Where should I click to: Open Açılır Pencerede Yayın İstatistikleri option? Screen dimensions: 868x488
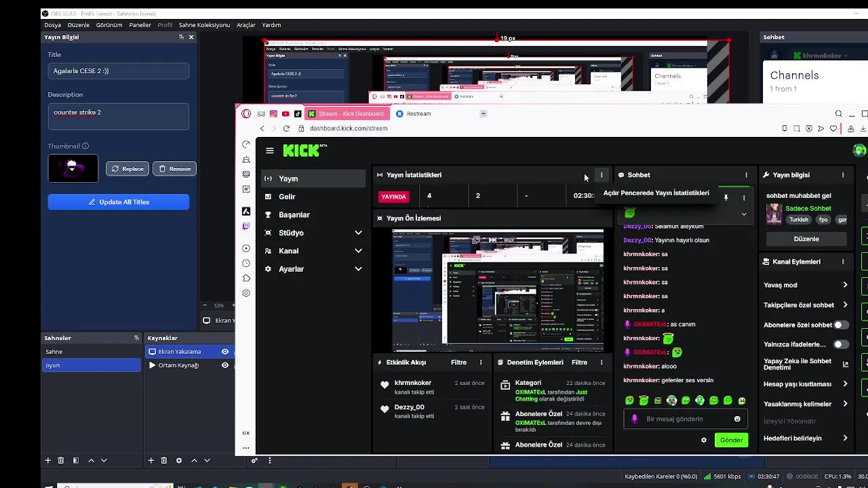tap(656, 193)
